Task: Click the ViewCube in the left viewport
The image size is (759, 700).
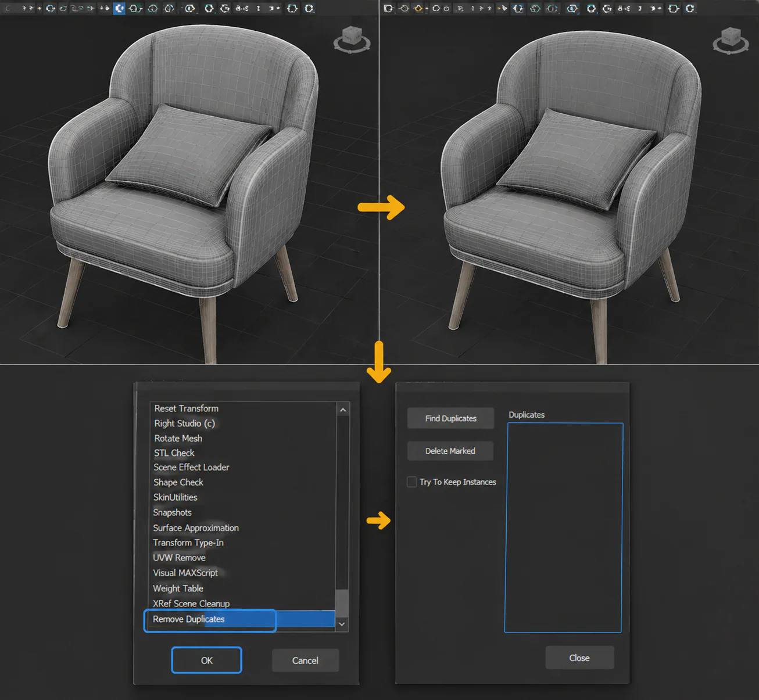Action: [352, 40]
